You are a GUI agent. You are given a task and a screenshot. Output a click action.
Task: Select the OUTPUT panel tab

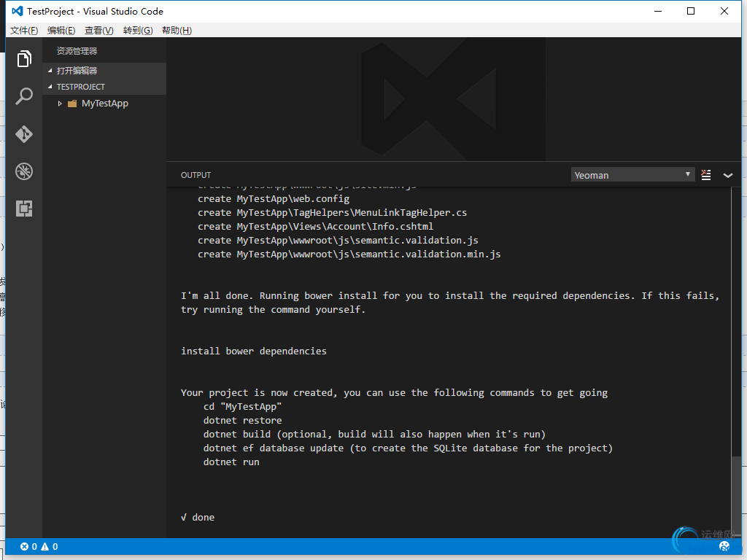196,175
